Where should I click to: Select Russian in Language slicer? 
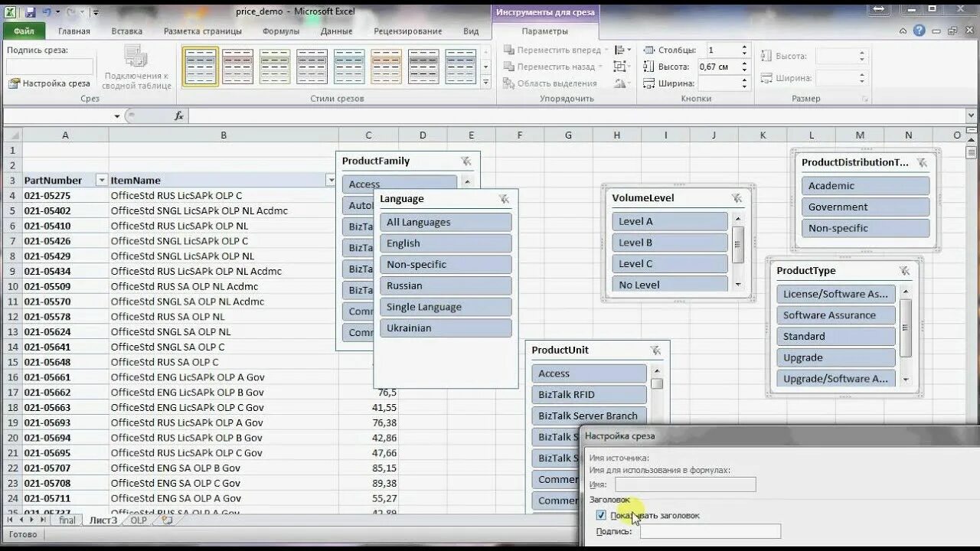(x=446, y=285)
